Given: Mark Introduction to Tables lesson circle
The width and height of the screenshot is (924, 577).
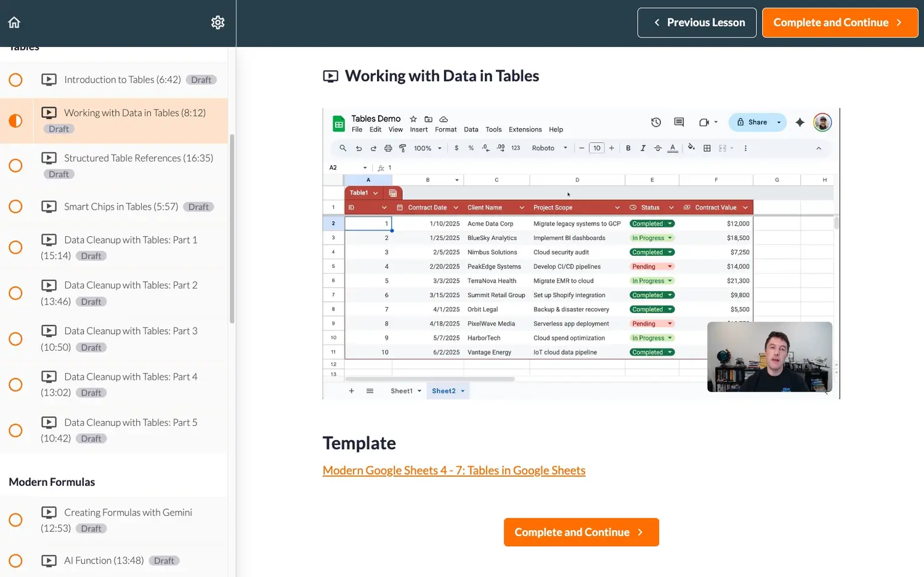Looking at the screenshot, I should pyautogui.click(x=16, y=80).
